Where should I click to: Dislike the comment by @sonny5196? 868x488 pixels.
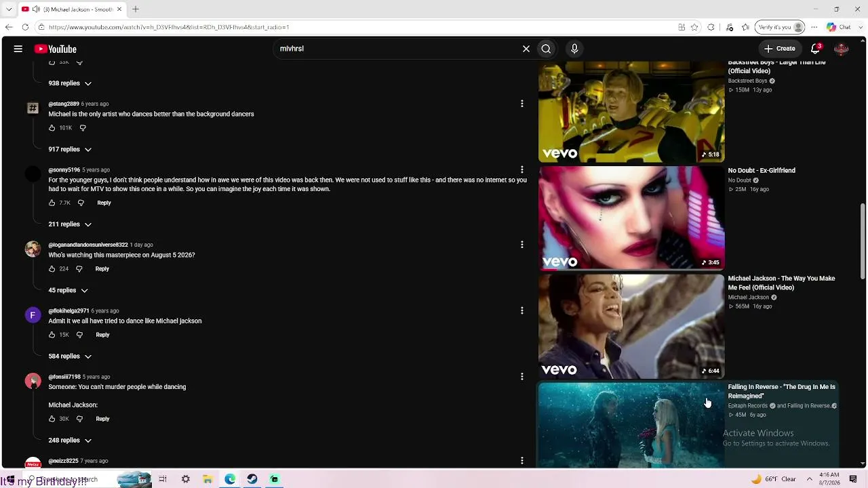81,203
